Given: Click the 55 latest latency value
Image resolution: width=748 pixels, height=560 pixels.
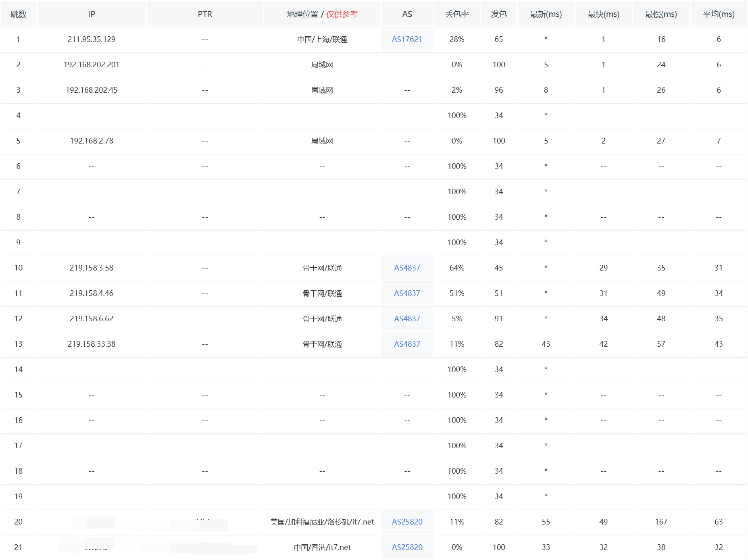Looking at the screenshot, I should (x=546, y=522).
